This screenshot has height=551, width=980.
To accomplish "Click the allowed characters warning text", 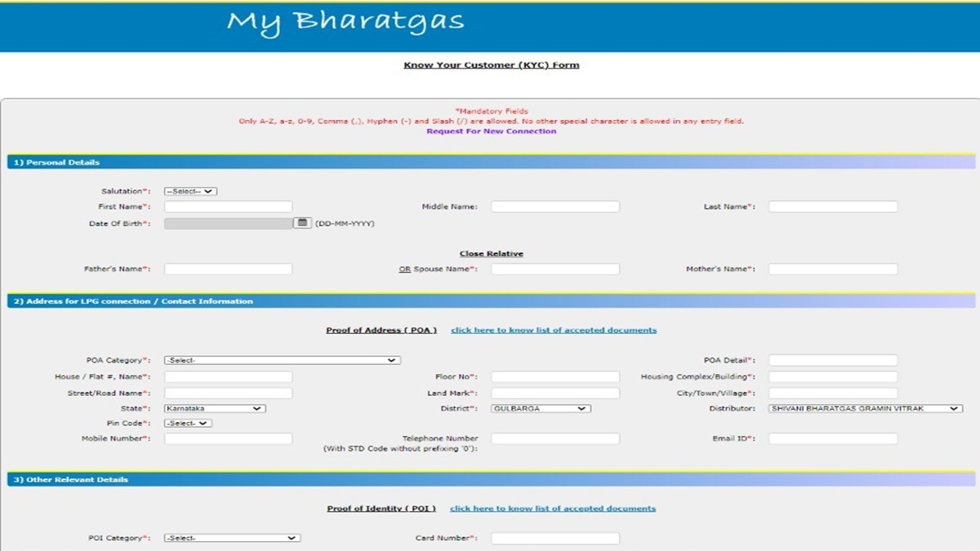I will pyautogui.click(x=492, y=121).
